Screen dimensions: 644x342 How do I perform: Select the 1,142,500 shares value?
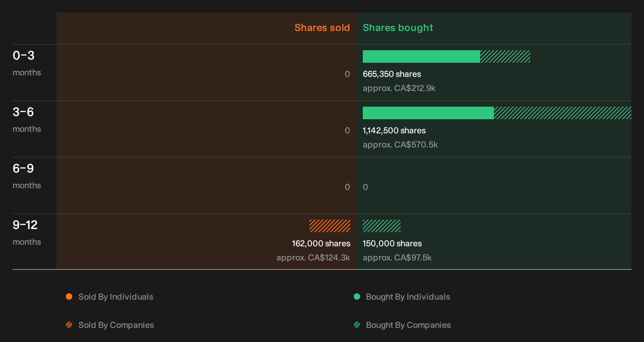tap(394, 131)
